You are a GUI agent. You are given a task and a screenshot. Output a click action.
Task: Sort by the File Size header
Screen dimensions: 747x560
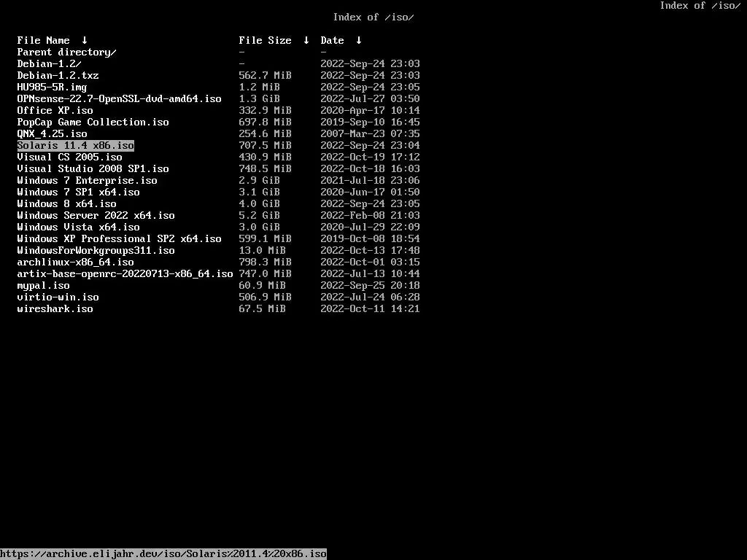265,41
